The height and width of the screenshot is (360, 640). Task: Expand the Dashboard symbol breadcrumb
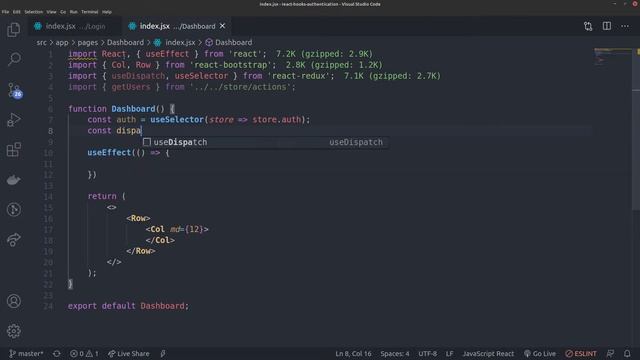click(229, 42)
